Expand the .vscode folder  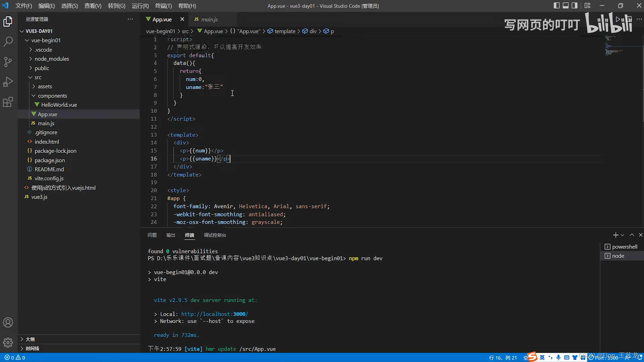[x=43, y=50]
